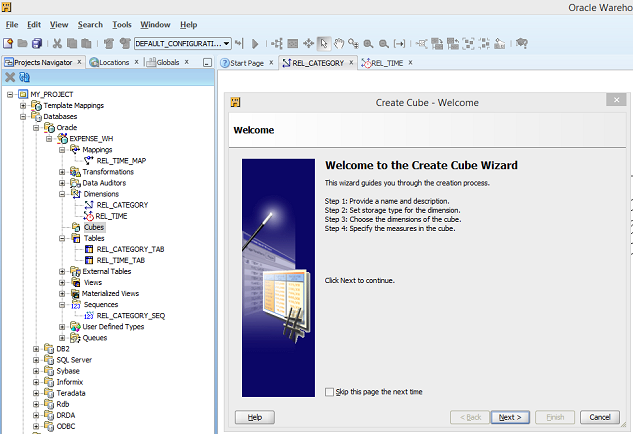Screen dimensions: 633x434
Task: Expand the Template Mappings node
Action: (23, 105)
